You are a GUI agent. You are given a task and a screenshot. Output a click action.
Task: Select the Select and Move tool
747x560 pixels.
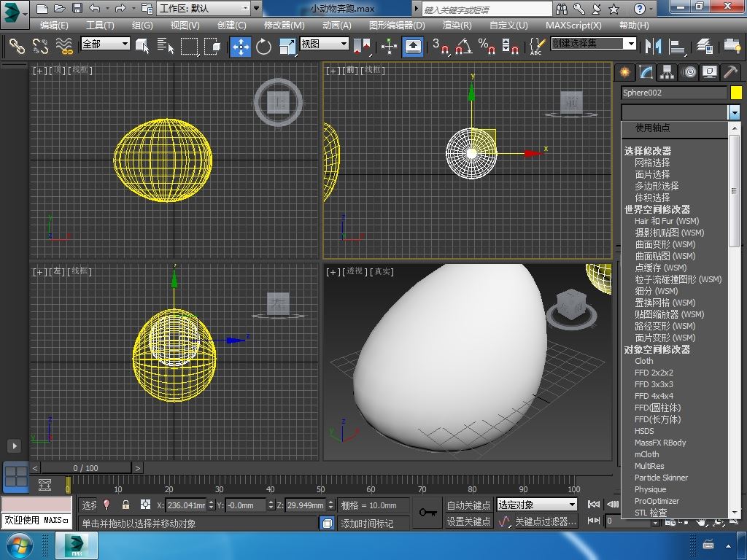240,46
